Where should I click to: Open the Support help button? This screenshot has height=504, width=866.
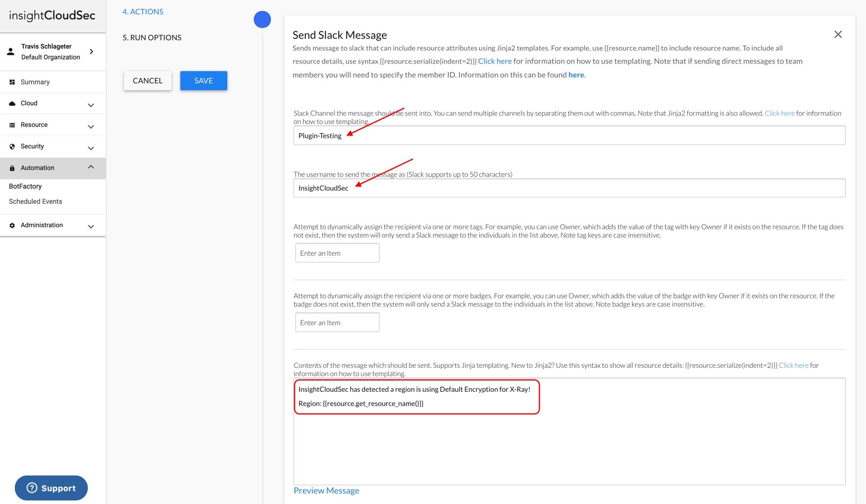[x=51, y=488]
